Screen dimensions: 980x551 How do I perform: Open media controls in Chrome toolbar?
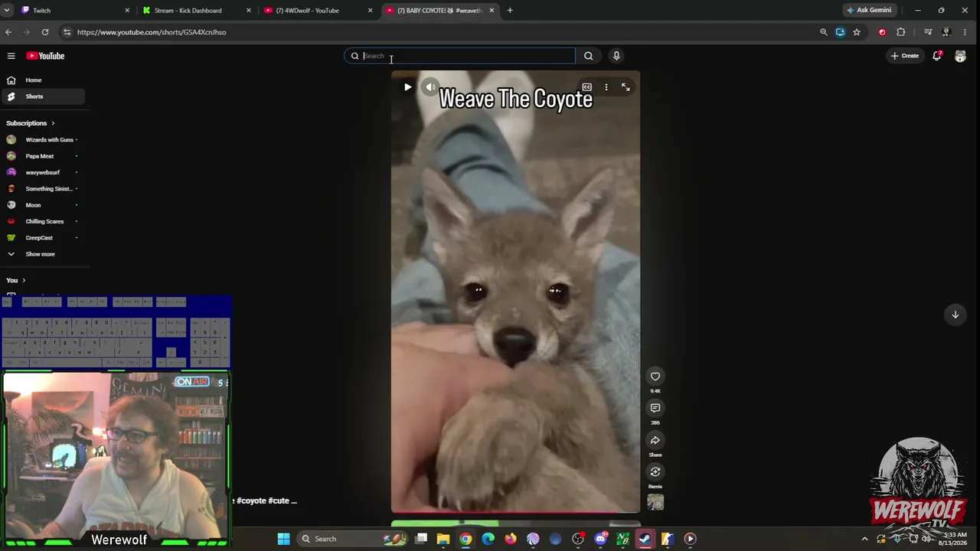[928, 32]
